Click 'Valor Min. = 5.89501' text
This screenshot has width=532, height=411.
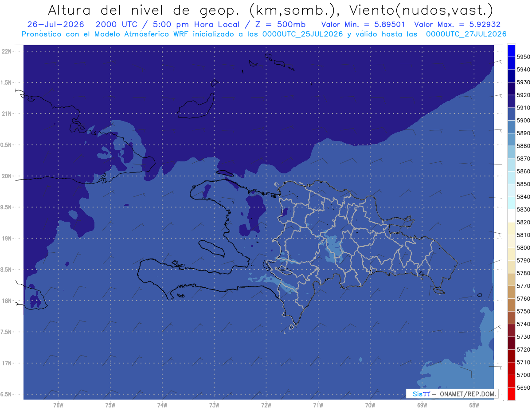(363, 25)
